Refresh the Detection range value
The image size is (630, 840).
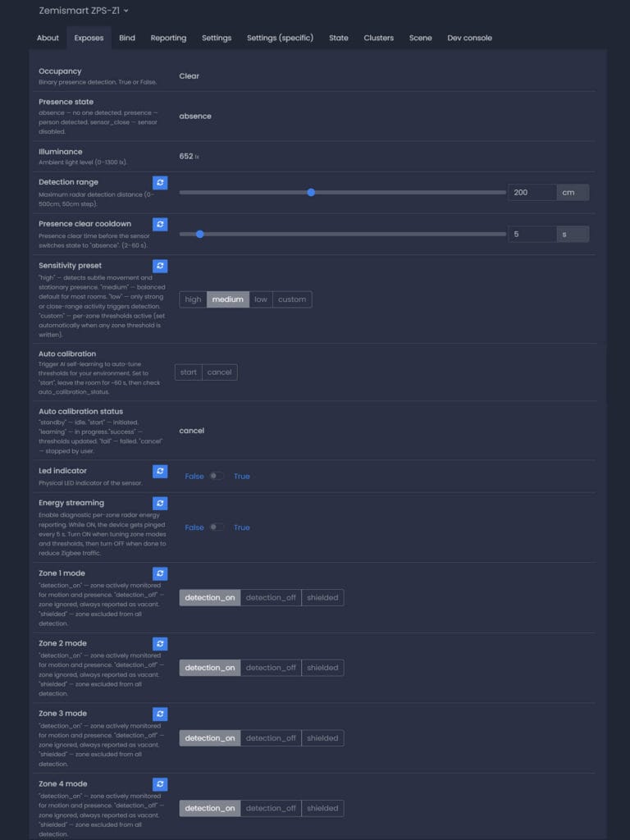click(160, 183)
